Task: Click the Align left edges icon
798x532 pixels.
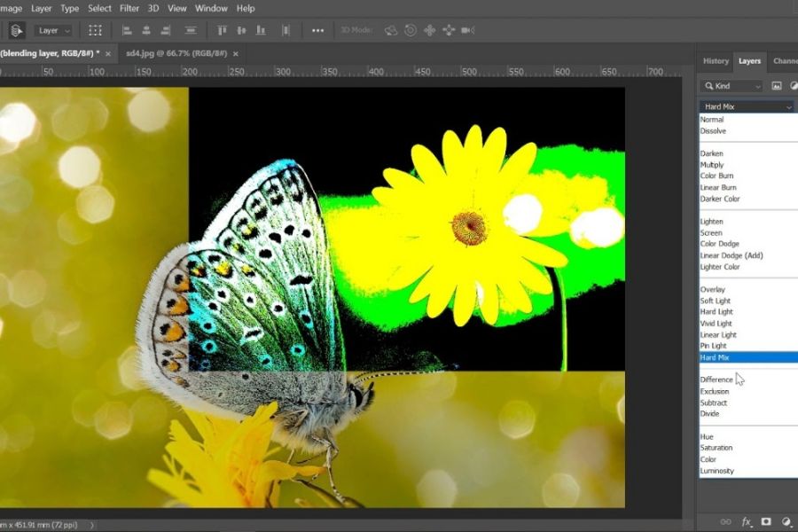Action: [127, 30]
